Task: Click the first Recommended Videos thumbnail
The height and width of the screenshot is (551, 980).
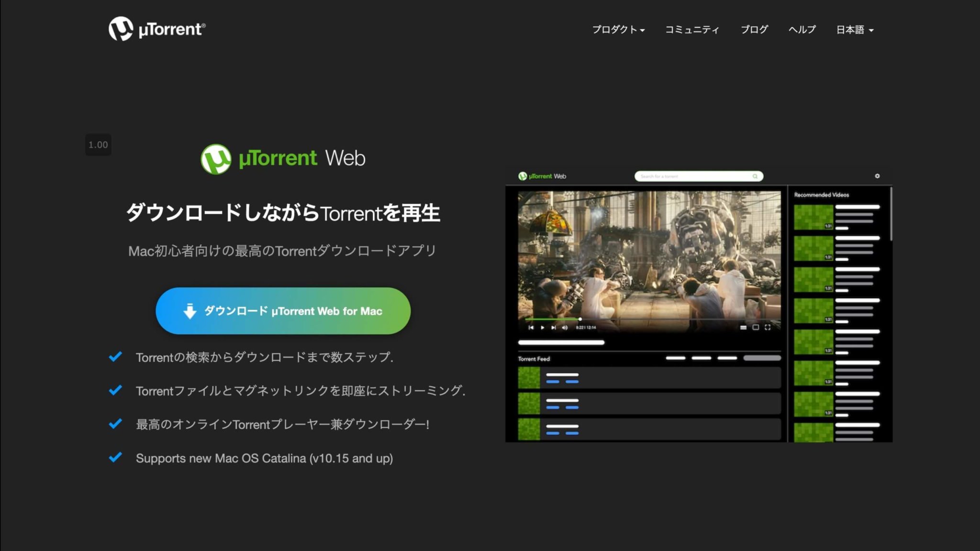Action: [813, 217]
